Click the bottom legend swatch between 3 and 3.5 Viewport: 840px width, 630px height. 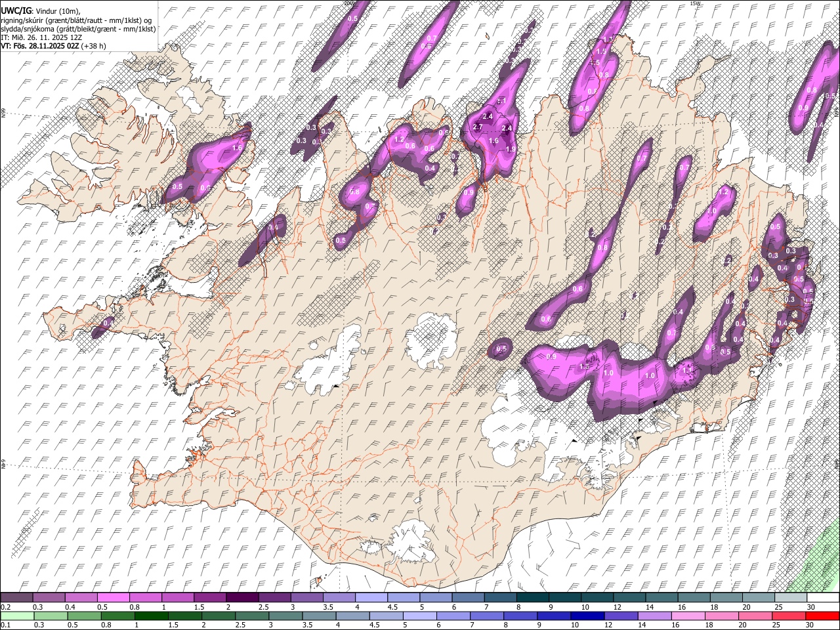(x=285, y=616)
